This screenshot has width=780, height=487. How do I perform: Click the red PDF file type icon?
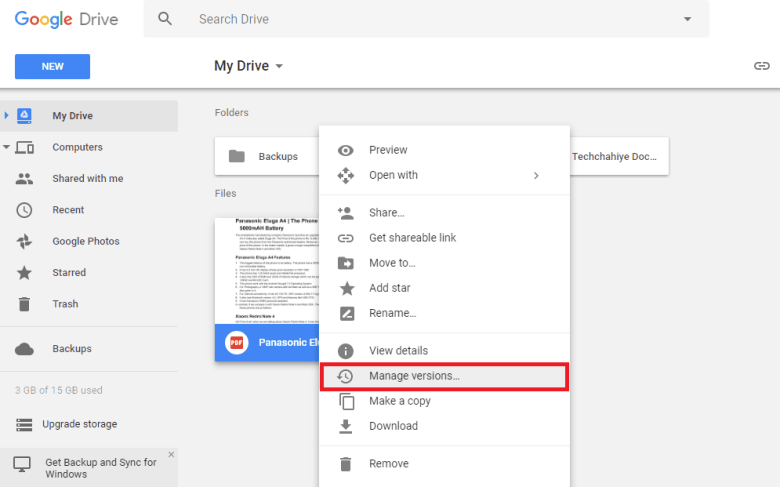(236, 343)
